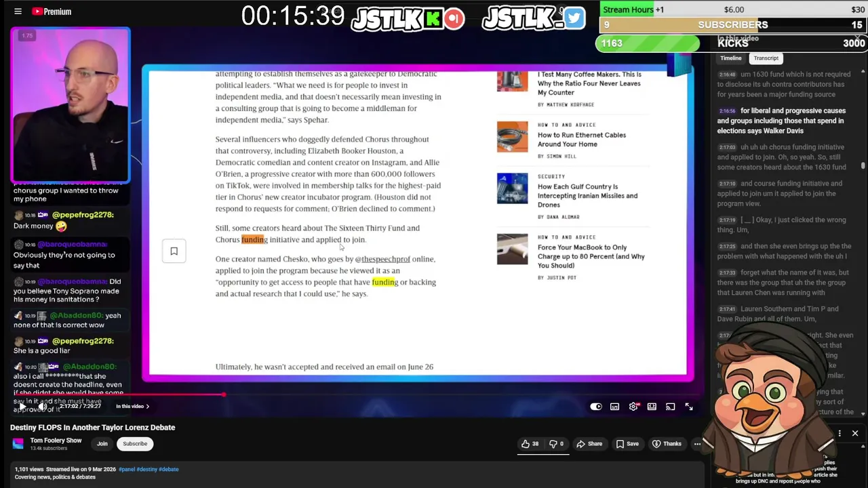This screenshot has width=868, height=488.
Task: Click the Twitter bird icon in overlay
Action: coord(574,18)
